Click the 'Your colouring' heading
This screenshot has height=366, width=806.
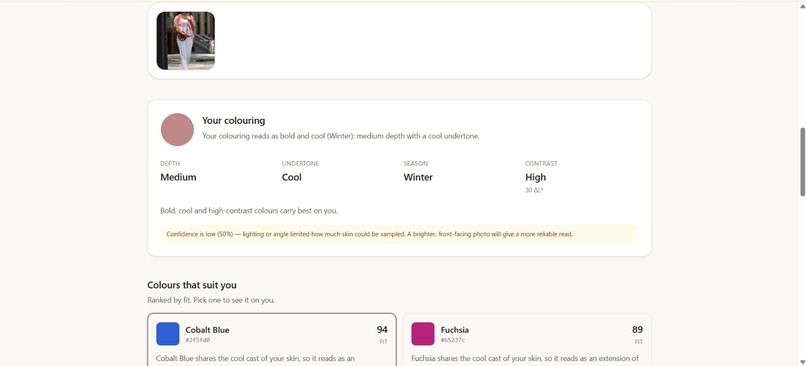[x=233, y=120]
